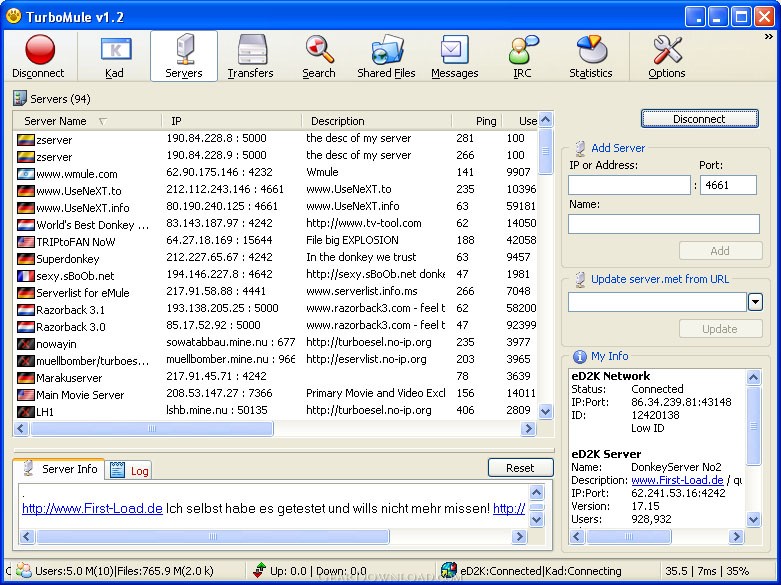The width and height of the screenshot is (781, 585).
Task: Open the IRC chat view
Action: pyautogui.click(x=522, y=56)
